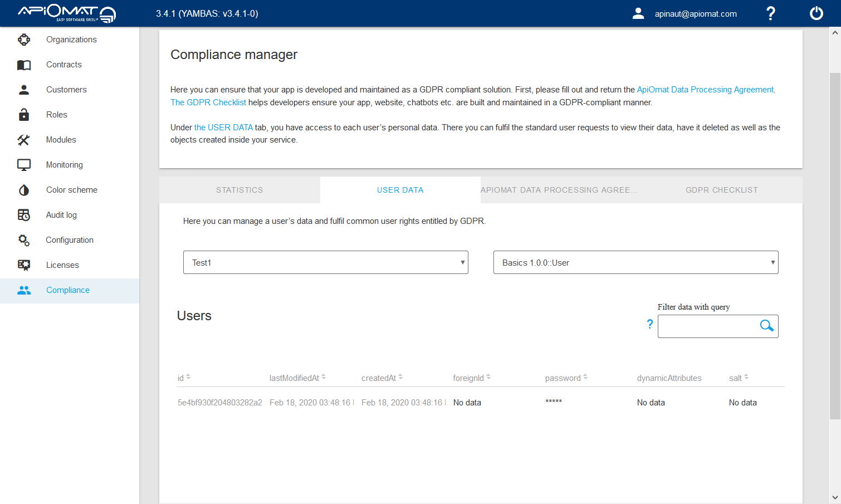Open Contracts in the sidebar

point(70,65)
